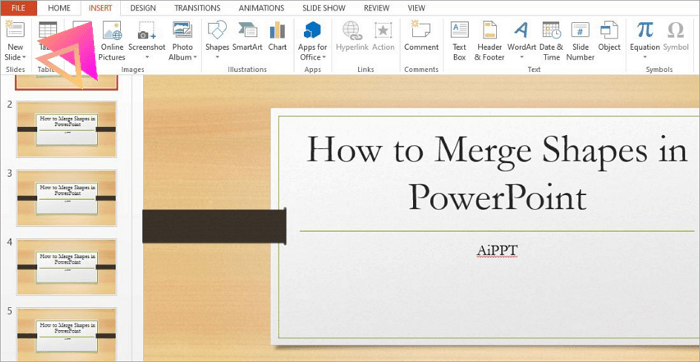Switch to the ANIMATIONS ribbon tab
Screen dimensions: 700x362
click(x=261, y=8)
